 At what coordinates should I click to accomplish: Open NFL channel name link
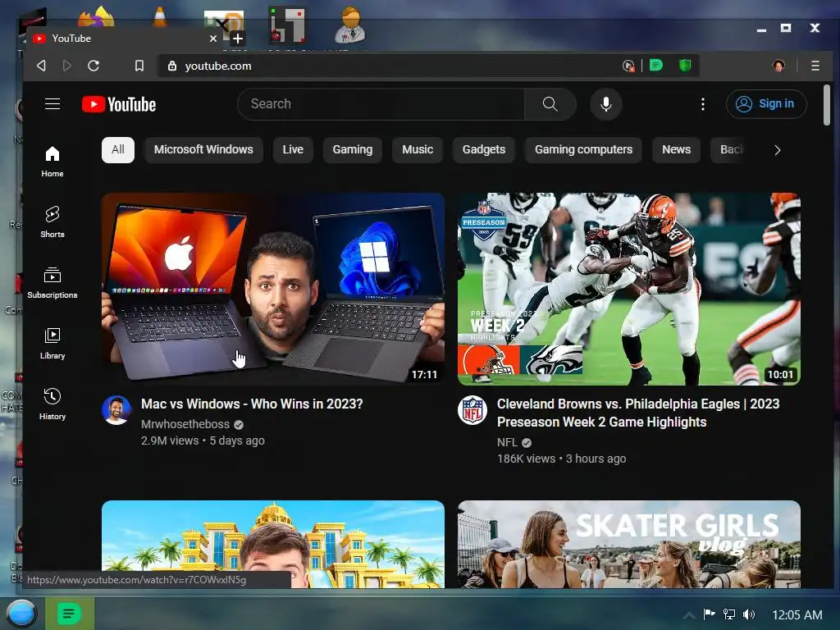coord(507,442)
